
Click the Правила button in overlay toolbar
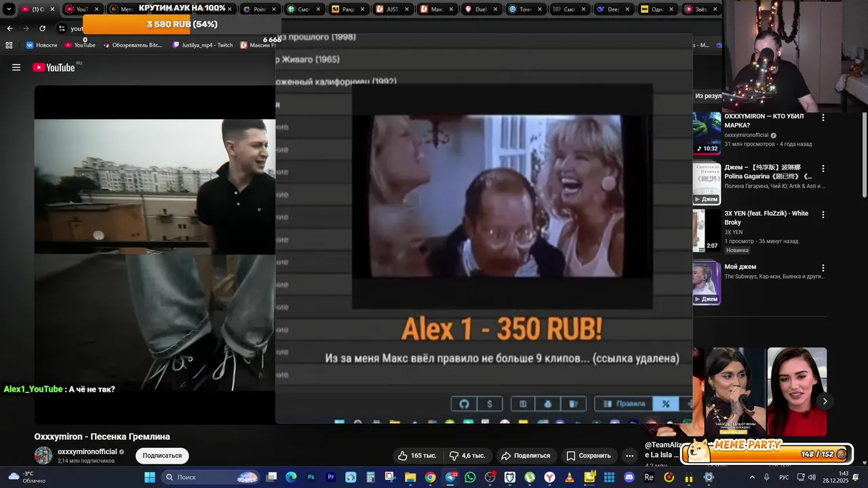tap(624, 404)
